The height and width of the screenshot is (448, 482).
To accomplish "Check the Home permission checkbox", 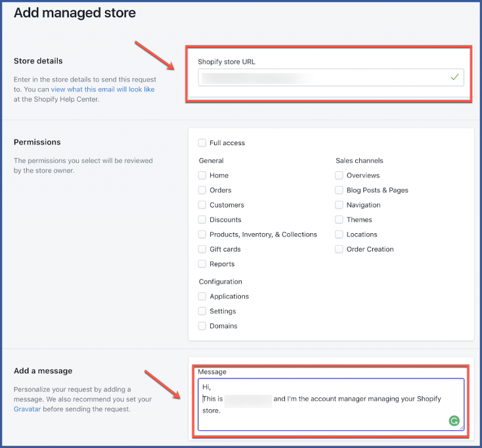I will point(202,175).
